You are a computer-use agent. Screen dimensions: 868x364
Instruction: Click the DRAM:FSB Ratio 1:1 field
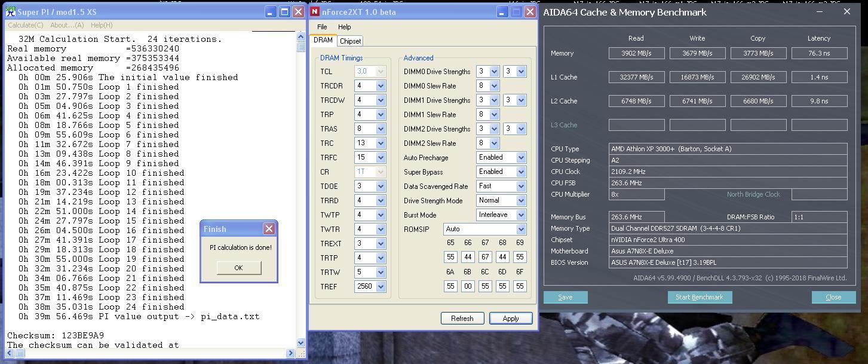click(x=819, y=217)
